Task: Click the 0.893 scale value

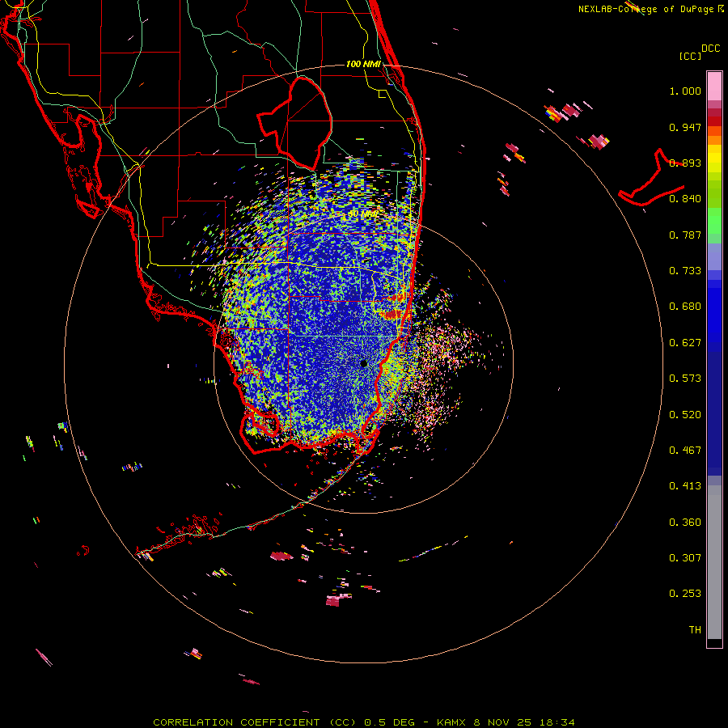Action: [685, 163]
